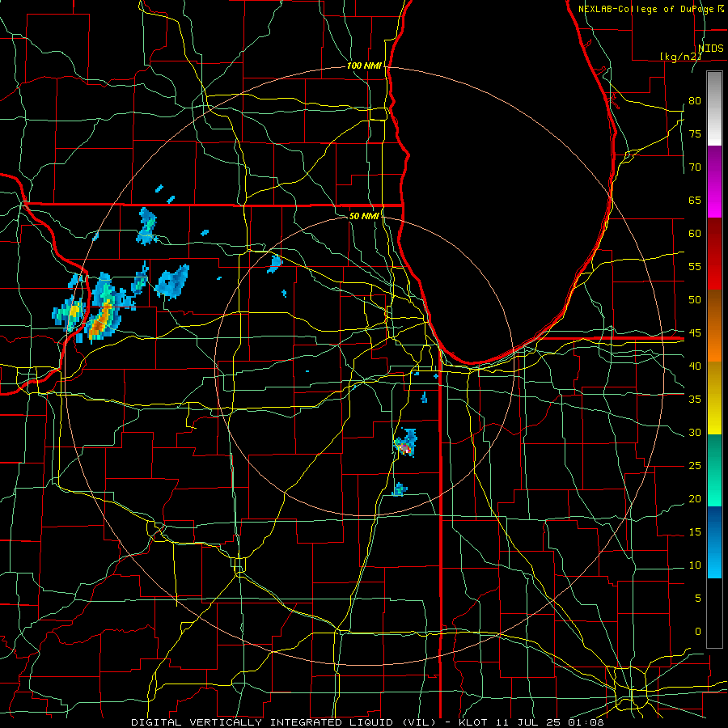
Task: Click the small storm cell south of the pink-core cell
Action: coord(400,489)
